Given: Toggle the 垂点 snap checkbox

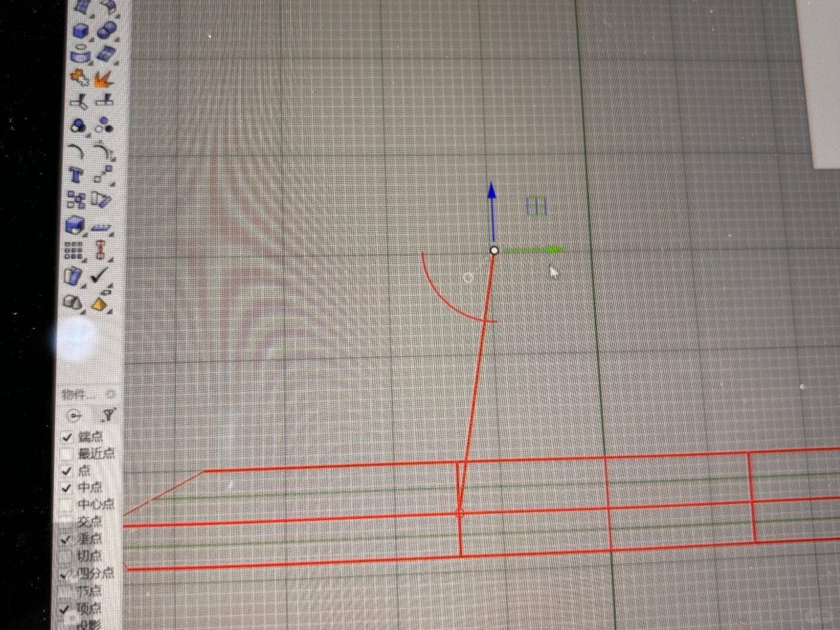Looking at the screenshot, I should tap(66, 539).
